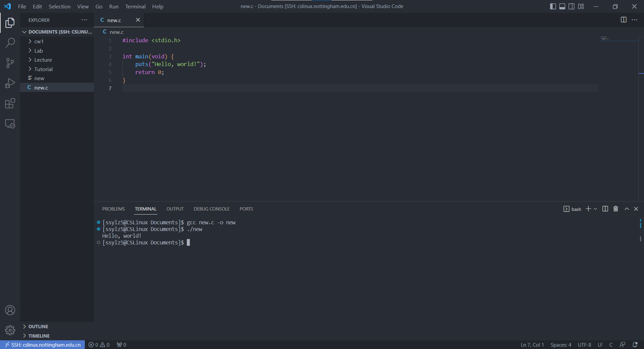Toggle the bottom panel layout icon

pyautogui.click(x=562, y=6)
